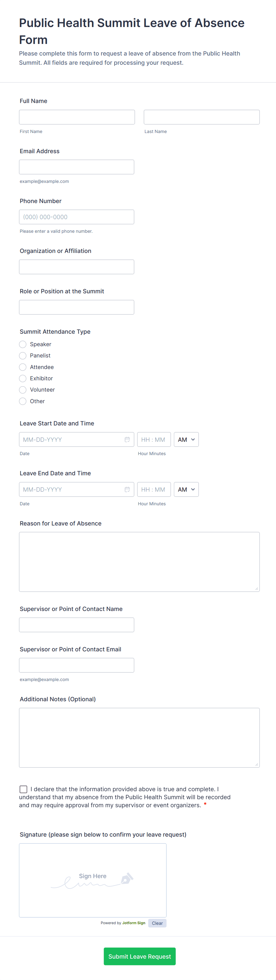The height and width of the screenshot is (980, 276).
Task: Click the Reason for Leave text area
Action: (x=139, y=561)
